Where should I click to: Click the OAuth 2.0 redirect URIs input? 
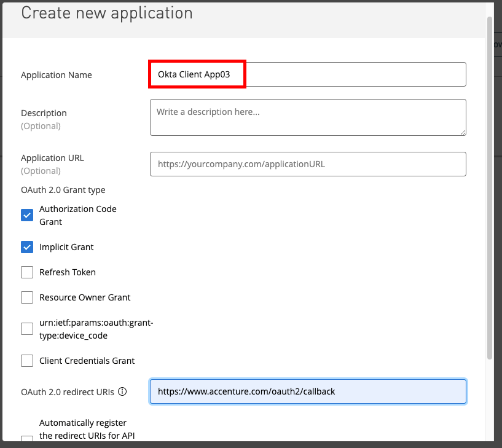[x=307, y=391]
